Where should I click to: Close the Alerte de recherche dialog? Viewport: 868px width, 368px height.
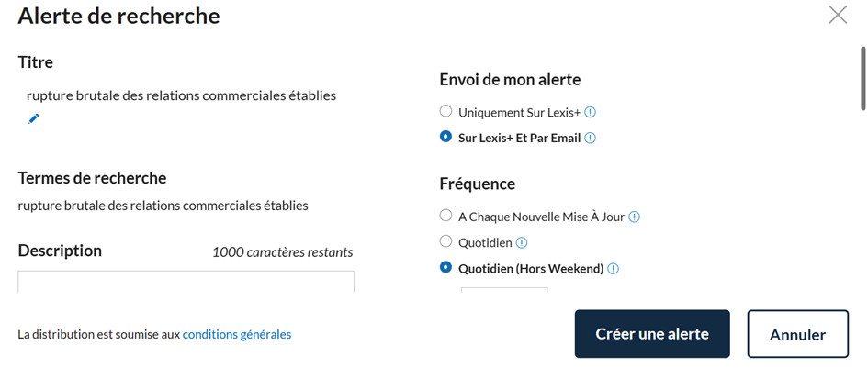(838, 15)
